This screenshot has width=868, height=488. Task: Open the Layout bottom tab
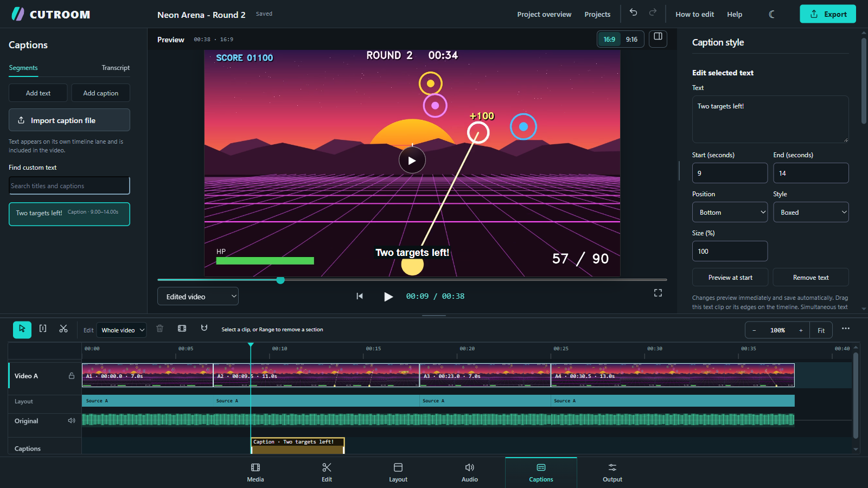[398, 472]
